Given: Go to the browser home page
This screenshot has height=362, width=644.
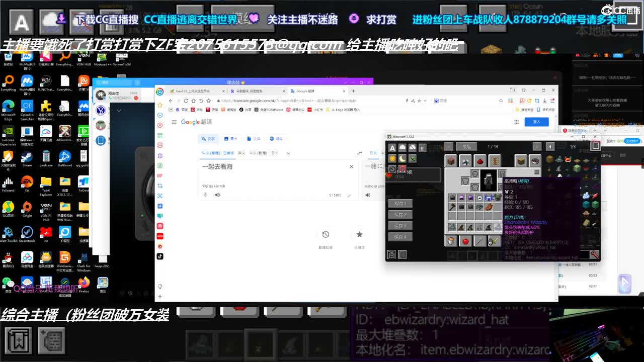Looking at the screenshot, I should click(x=193, y=101).
